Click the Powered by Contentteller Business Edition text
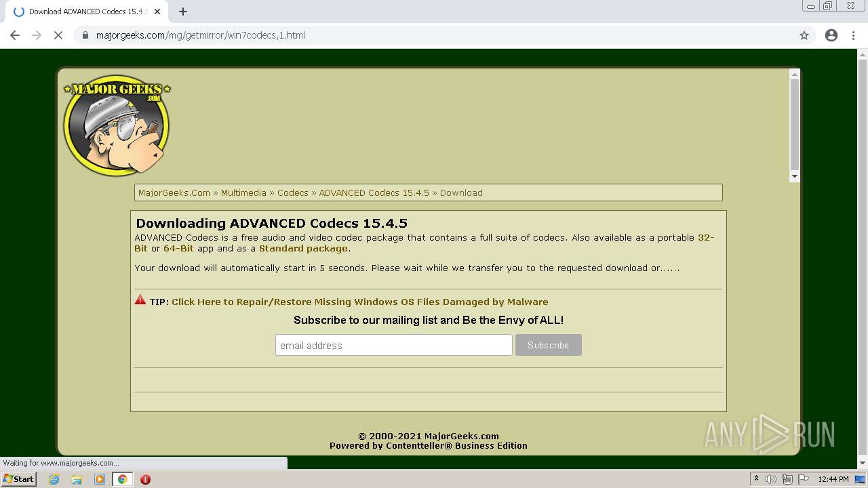This screenshot has height=488, width=868. [x=429, y=445]
